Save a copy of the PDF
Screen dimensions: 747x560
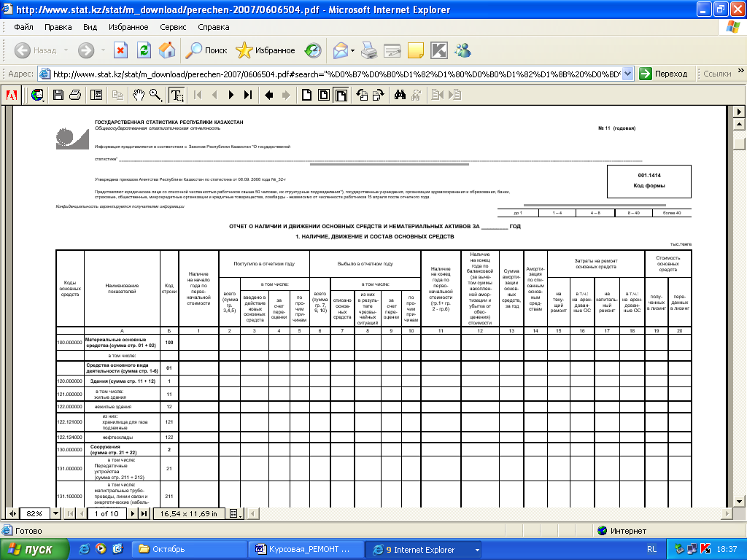click(x=58, y=95)
